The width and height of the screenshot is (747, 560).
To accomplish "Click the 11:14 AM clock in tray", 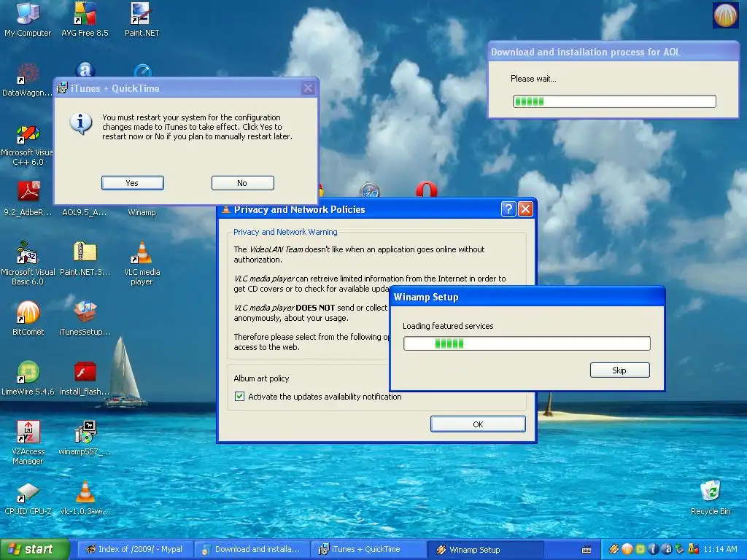I will point(720,550).
